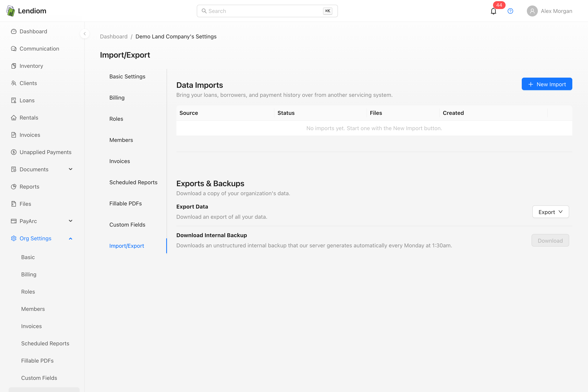Open the help question mark icon
588x392 pixels.
click(x=510, y=11)
